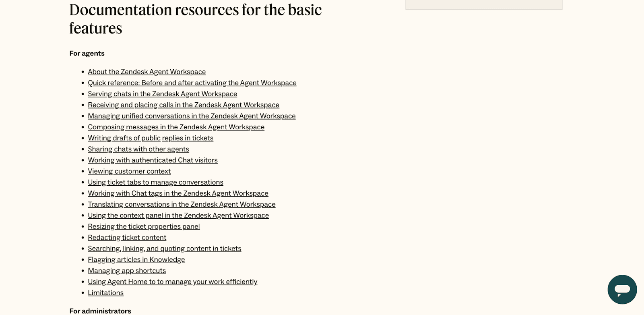644x315 pixels.
Task: Open the chat widget bubble icon
Action: (622, 289)
